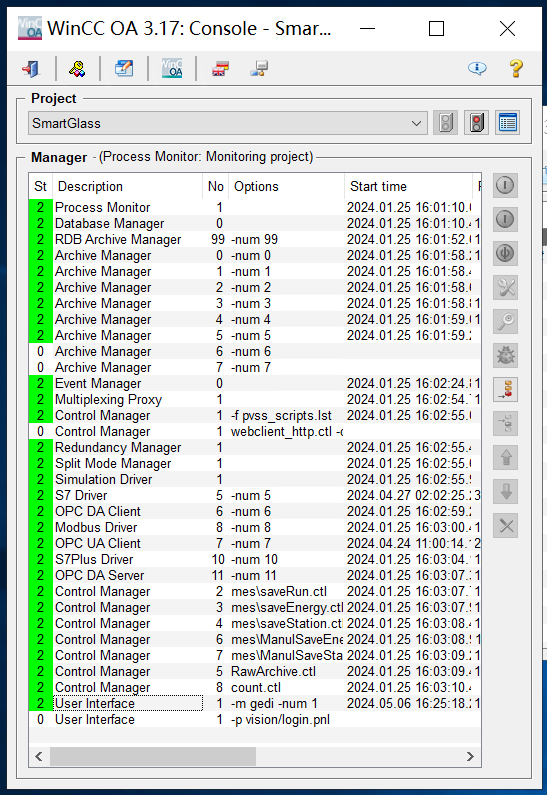The image size is (547, 795).
Task: Select the RDB Archive Manager row
Action: (254, 239)
